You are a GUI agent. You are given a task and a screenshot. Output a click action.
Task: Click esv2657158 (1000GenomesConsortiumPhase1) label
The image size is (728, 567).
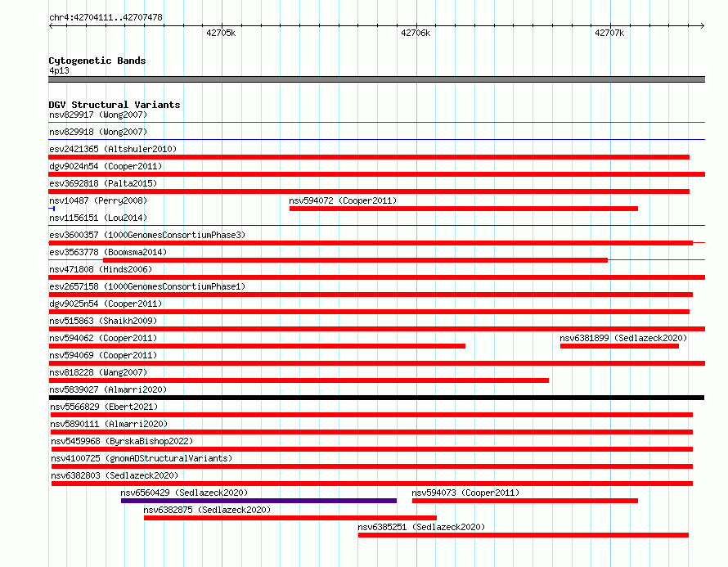[x=147, y=286]
